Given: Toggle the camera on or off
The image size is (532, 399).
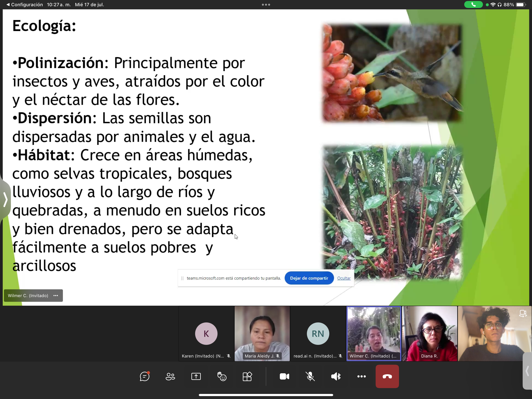Looking at the screenshot, I should tap(284, 376).
